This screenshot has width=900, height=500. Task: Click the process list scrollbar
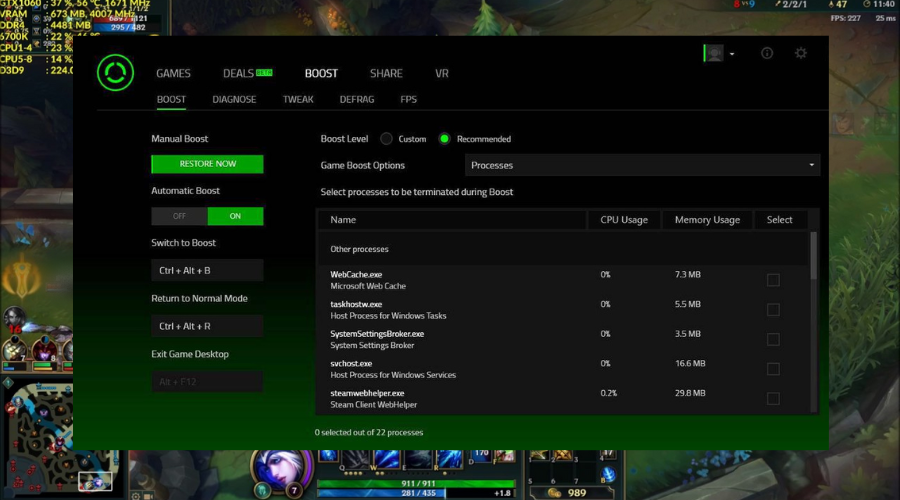[x=813, y=255]
